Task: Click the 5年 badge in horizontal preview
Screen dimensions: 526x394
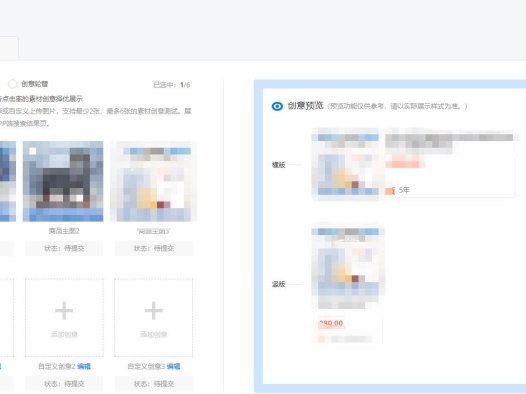Action: coord(404,190)
